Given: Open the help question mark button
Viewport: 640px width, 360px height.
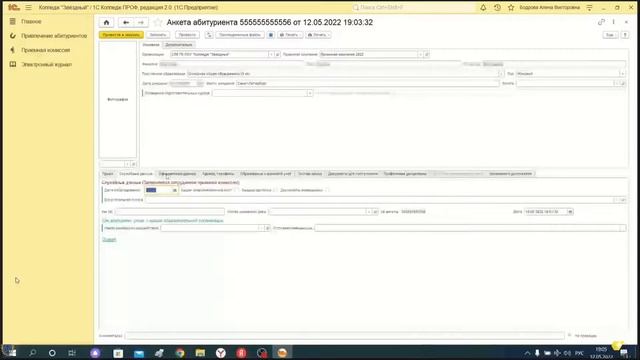Looking at the screenshot, I should (x=625, y=35).
